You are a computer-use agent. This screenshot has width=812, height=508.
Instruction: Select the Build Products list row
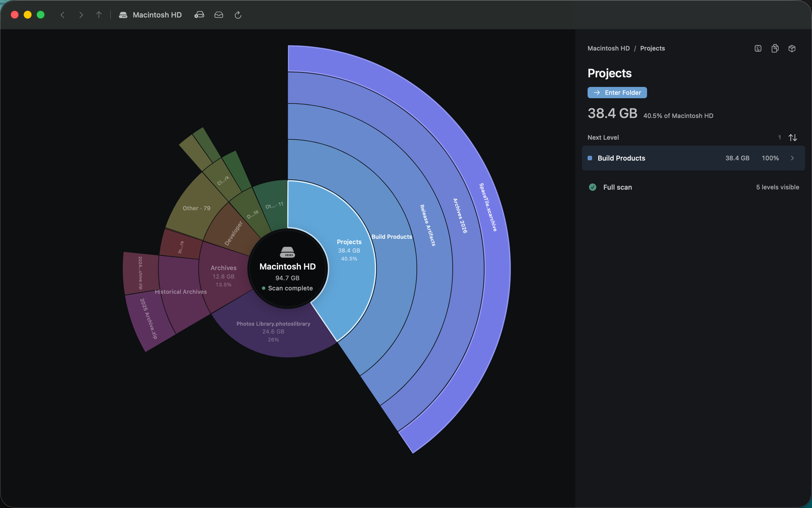click(693, 158)
